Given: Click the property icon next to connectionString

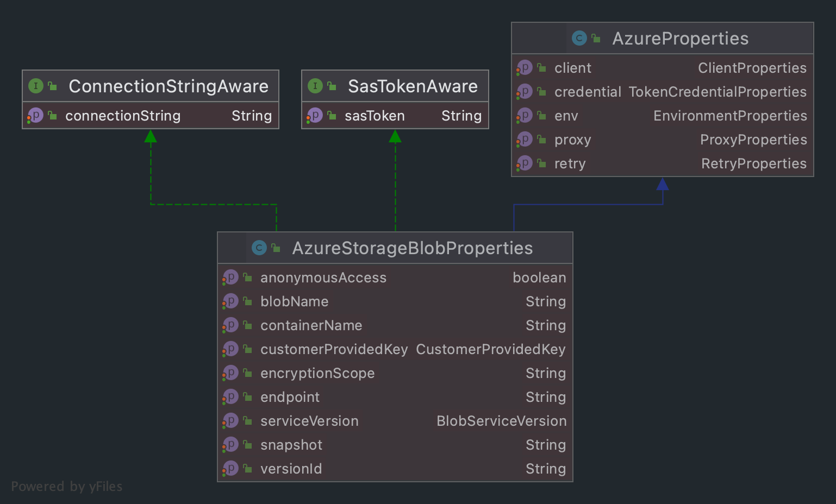Looking at the screenshot, I should (x=35, y=115).
